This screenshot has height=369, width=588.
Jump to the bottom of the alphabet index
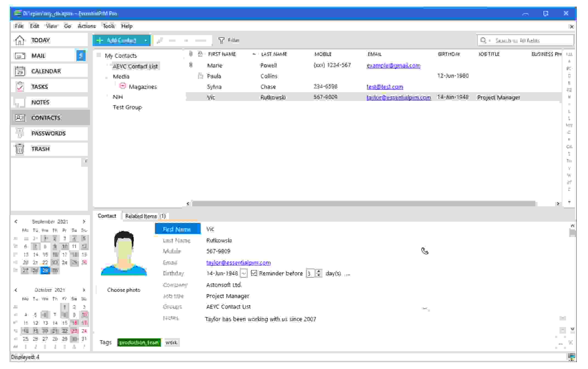569,202
